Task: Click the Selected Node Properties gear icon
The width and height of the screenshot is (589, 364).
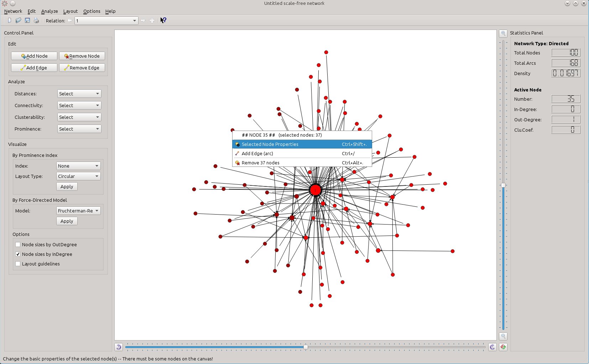Action: coord(238,144)
